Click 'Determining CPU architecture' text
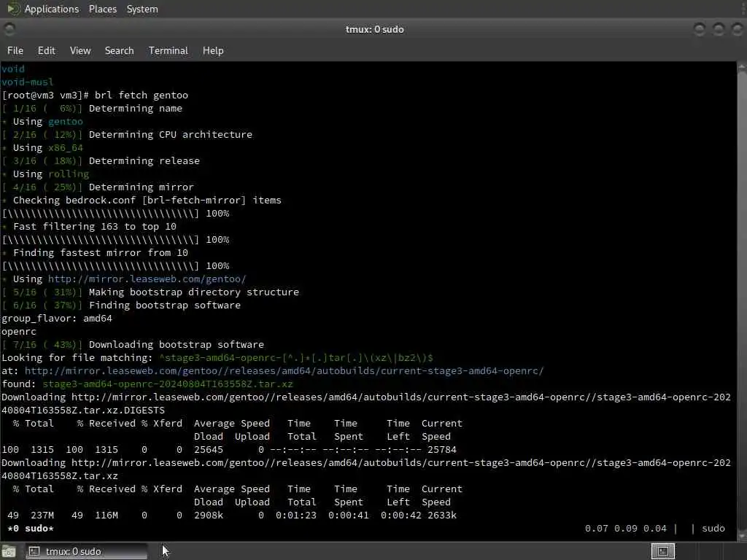Screen dimensions: 747x560 tap(171, 135)
